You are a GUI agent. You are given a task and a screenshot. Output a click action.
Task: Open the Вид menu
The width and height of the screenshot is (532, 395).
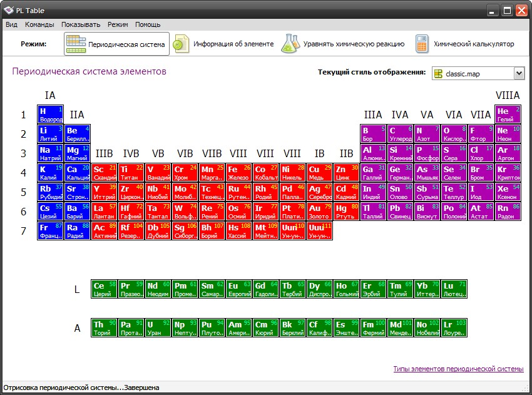tap(12, 24)
